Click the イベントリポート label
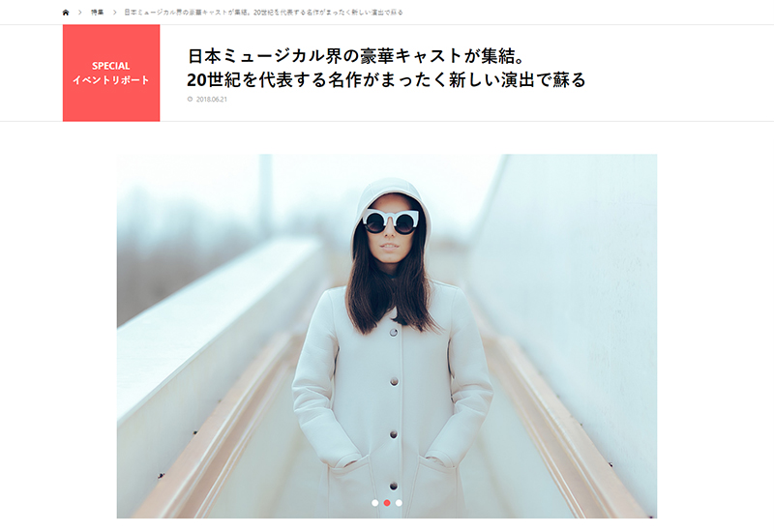 pos(111,80)
